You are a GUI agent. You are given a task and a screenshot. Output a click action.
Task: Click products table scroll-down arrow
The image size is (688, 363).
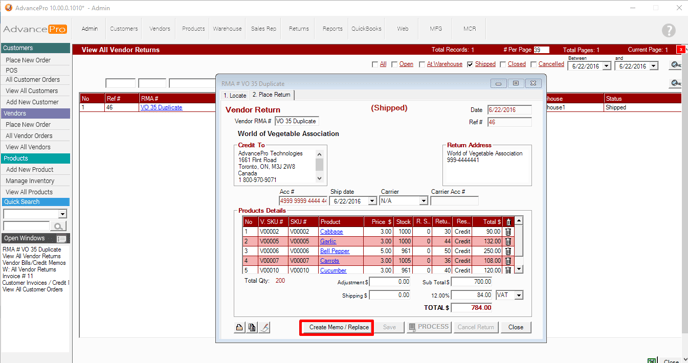tap(519, 269)
